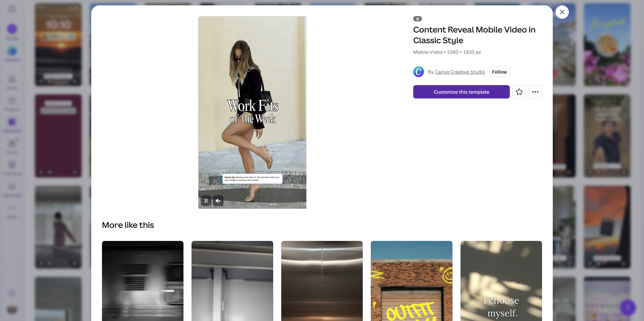
Task: Open the Templates icon in left sidebar
Action: tap(12, 122)
